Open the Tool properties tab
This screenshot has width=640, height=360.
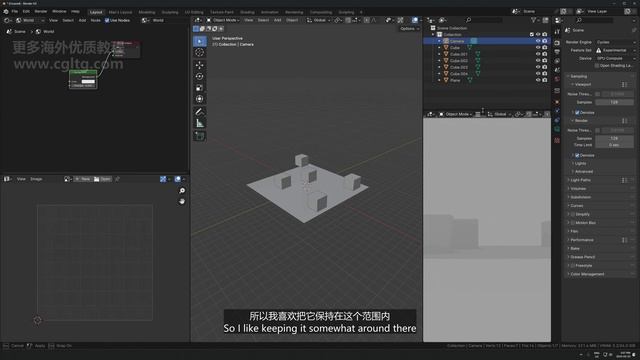pyautogui.click(x=557, y=32)
